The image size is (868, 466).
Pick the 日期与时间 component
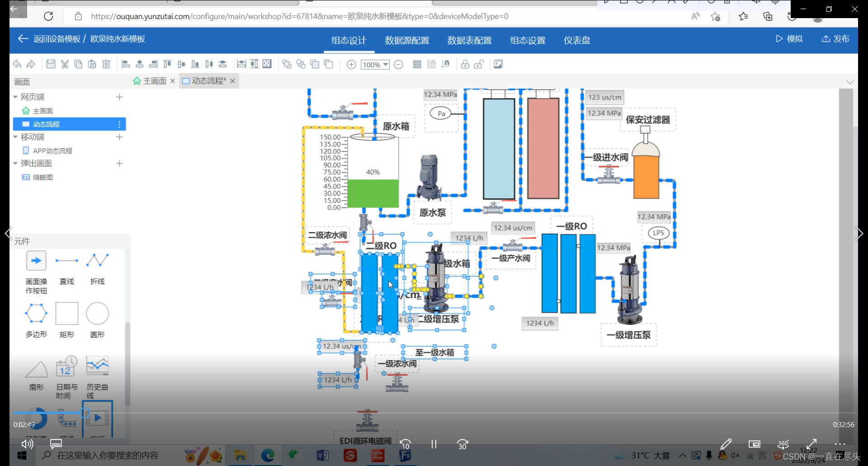[x=67, y=377]
